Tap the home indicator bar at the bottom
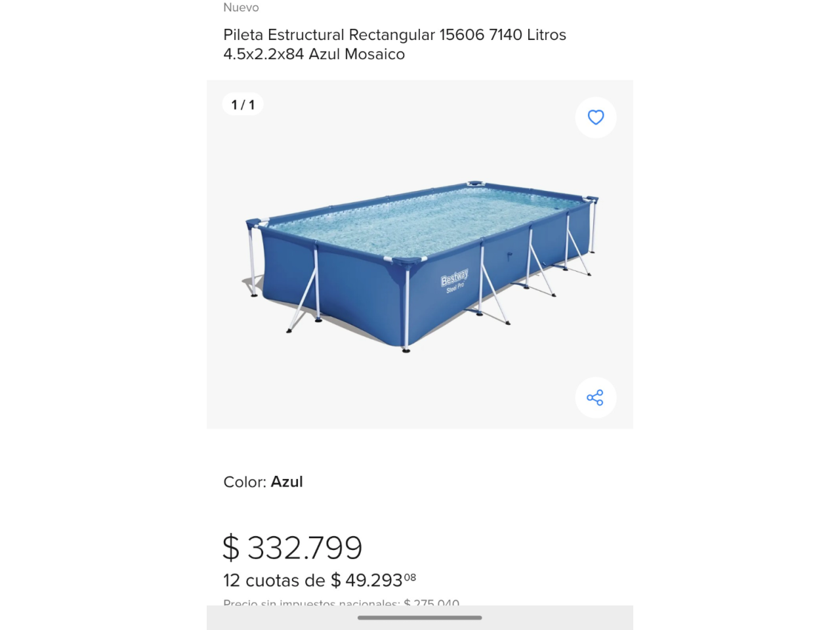Screen dimensions: 840x630 pyautogui.click(x=420, y=618)
